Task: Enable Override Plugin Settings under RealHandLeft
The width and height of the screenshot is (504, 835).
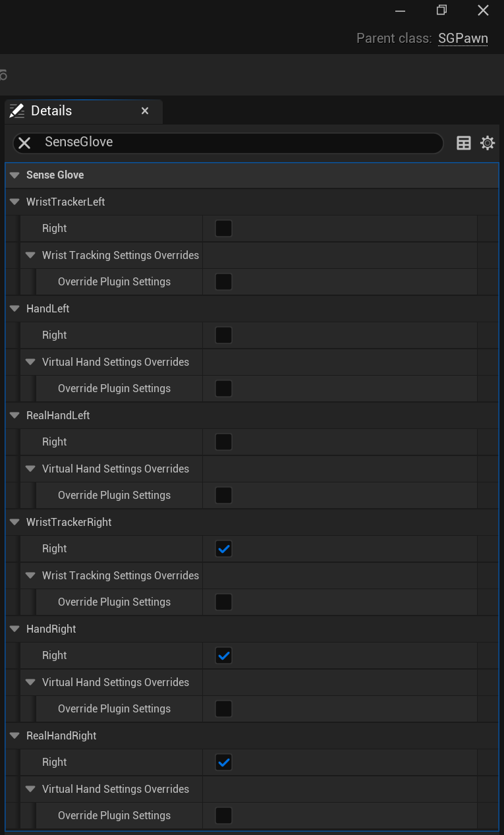Action: 223,495
